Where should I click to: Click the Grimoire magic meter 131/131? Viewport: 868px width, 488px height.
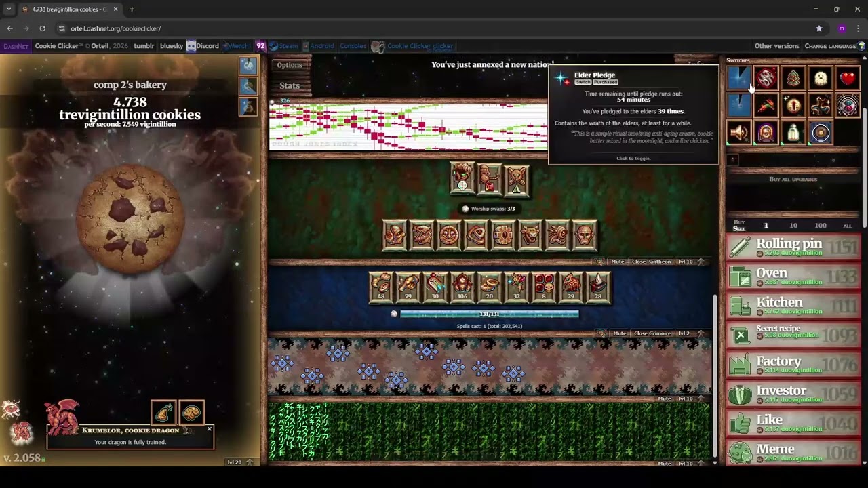[489, 314]
